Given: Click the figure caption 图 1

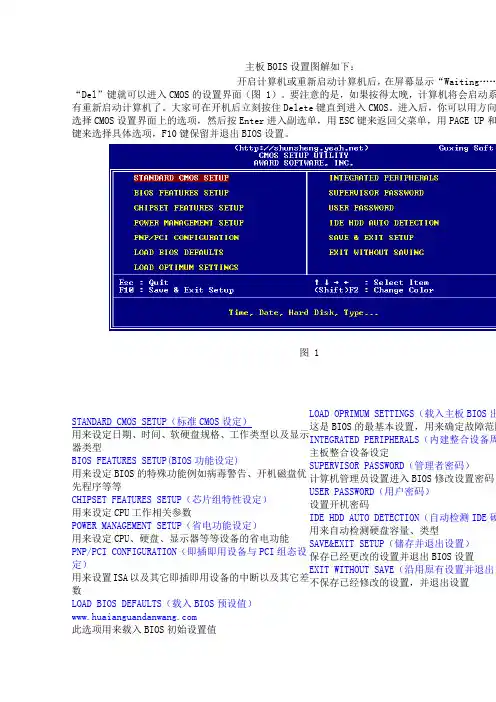Looking at the screenshot, I should click(309, 353).
